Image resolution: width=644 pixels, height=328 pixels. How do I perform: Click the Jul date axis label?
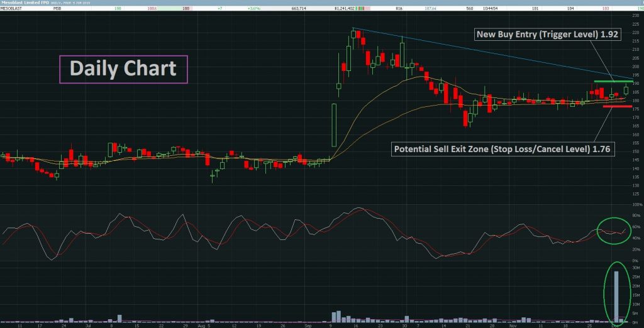pos(87,325)
